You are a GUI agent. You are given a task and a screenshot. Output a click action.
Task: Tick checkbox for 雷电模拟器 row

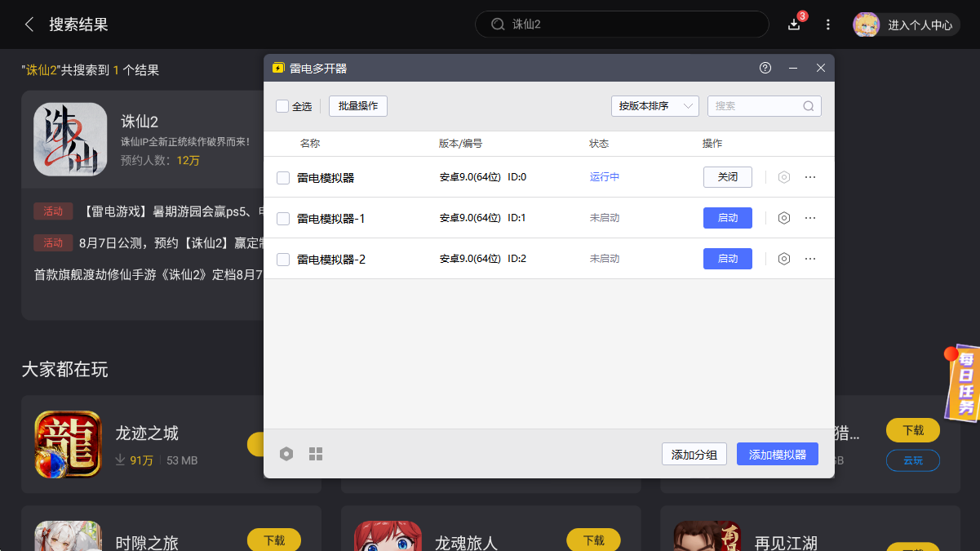(283, 177)
